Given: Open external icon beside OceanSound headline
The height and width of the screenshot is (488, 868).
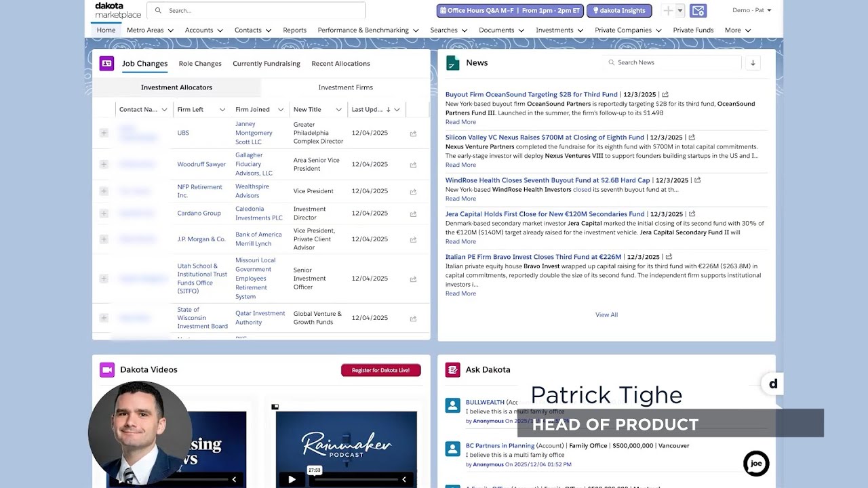Looking at the screenshot, I should pos(665,94).
